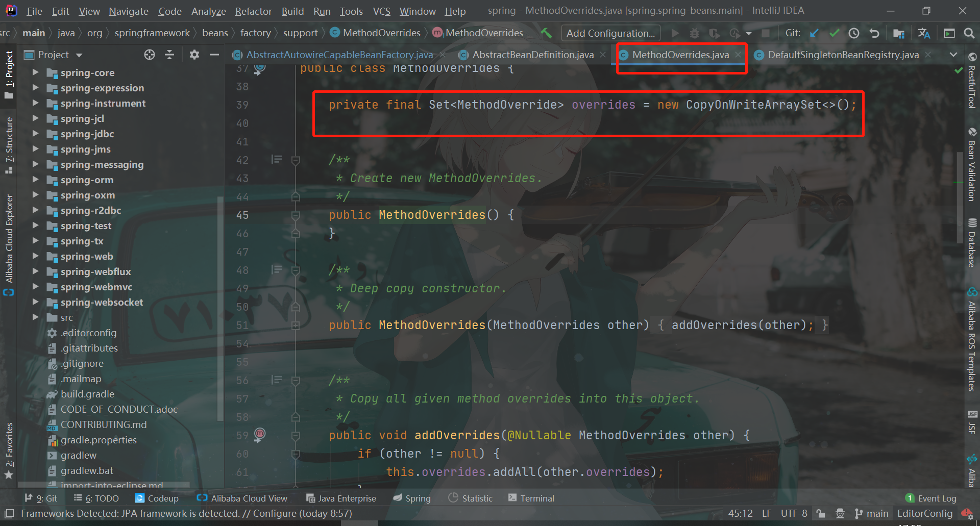980x526 pixels.
Task: Open the Event Log
Action: [x=930, y=498]
